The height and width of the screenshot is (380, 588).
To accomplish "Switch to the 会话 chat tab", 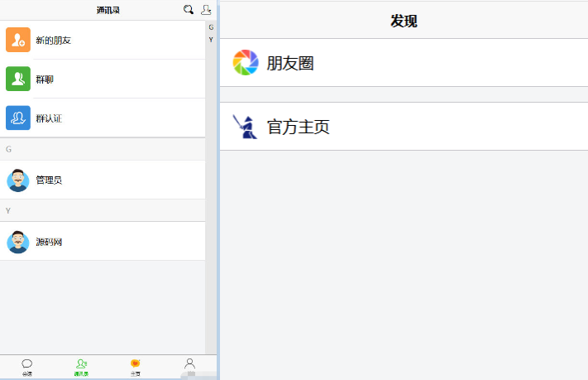I will (27, 368).
